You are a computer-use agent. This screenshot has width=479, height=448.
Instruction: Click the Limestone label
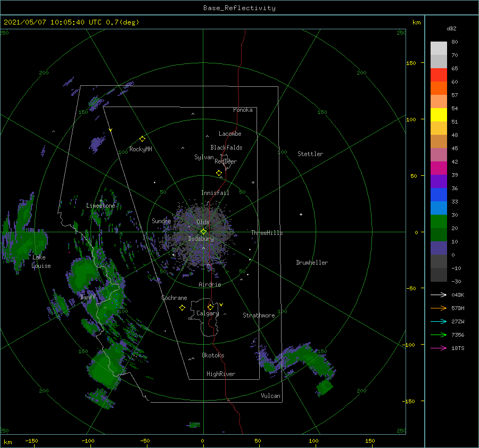tap(101, 206)
